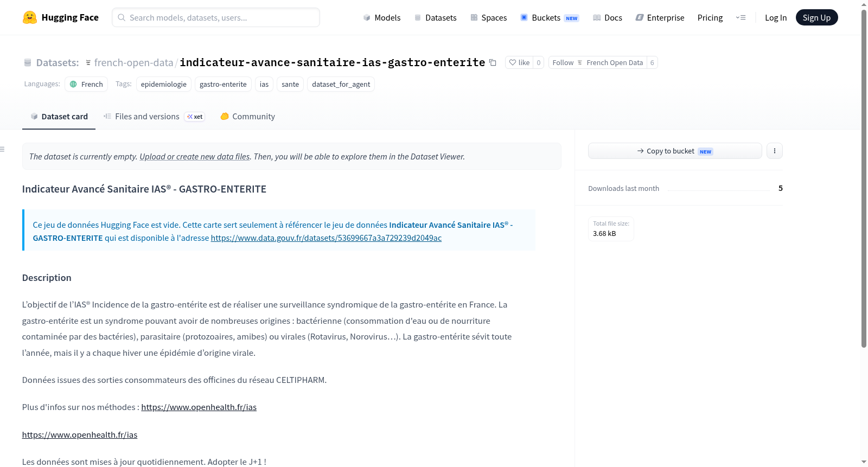Click the 'Total file size:' label
The height and width of the screenshot is (467, 868).
611,223
